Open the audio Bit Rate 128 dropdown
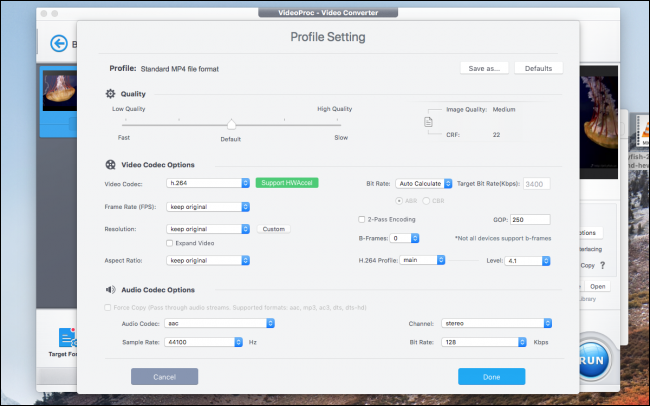This screenshot has width=650, height=406. coord(484,342)
